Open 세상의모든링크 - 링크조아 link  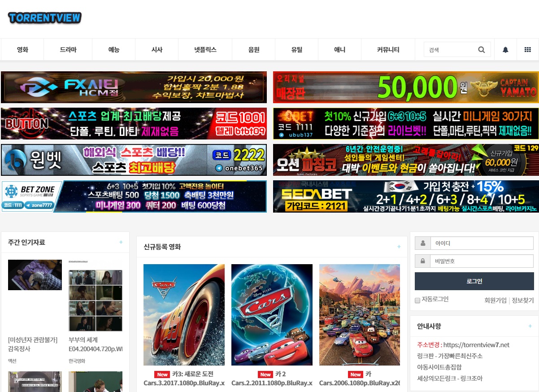[450, 379]
